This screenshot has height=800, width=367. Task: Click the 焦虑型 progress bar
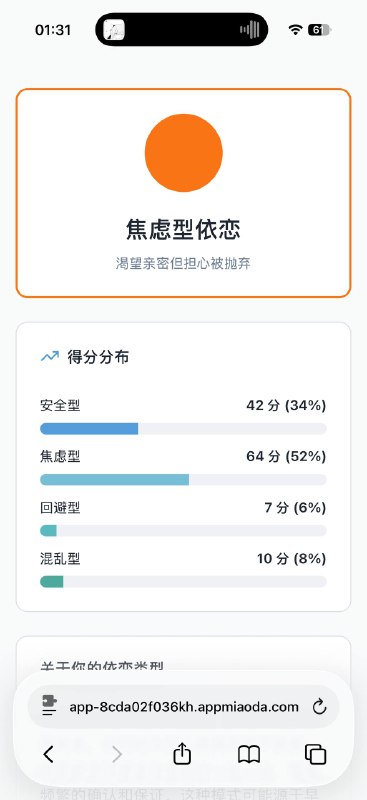pyautogui.click(x=183, y=480)
